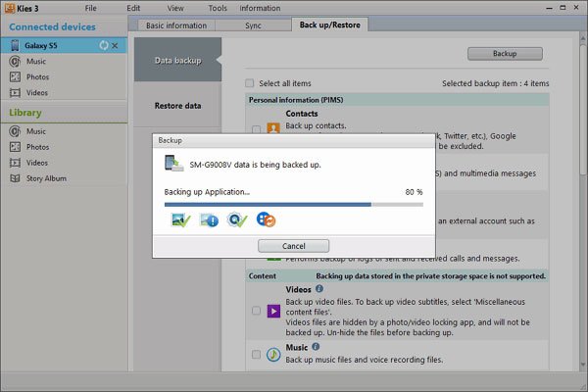Click the Kies 3 application logo icon

coord(10,8)
